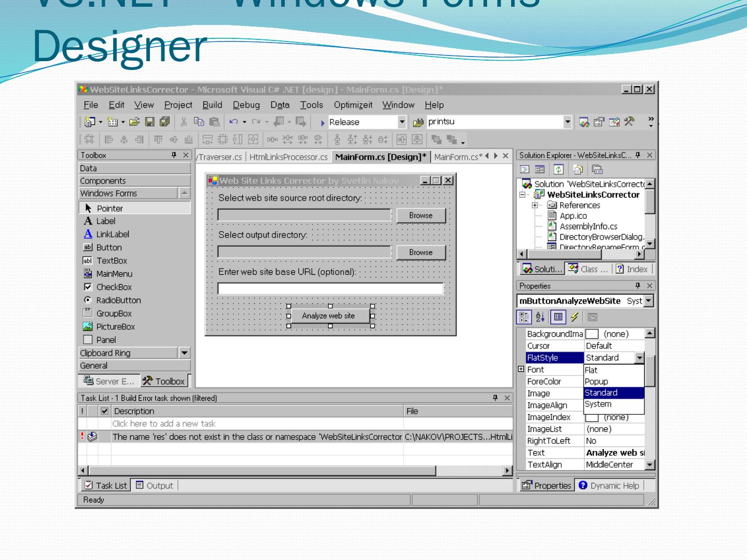The height and width of the screenshot is (560, 747).
Task: Choose Popup from the FlatStyle list
Action: 597,382
